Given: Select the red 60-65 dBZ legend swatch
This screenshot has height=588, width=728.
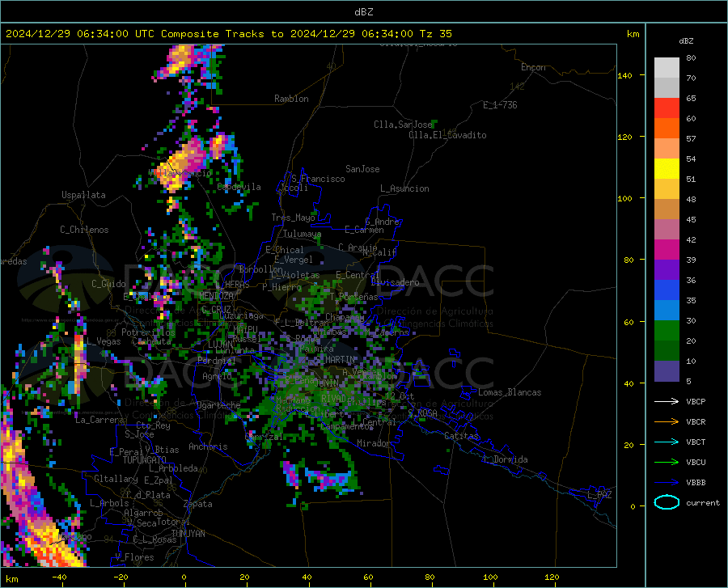Looking at the screenshot, I should click(667, 108).
